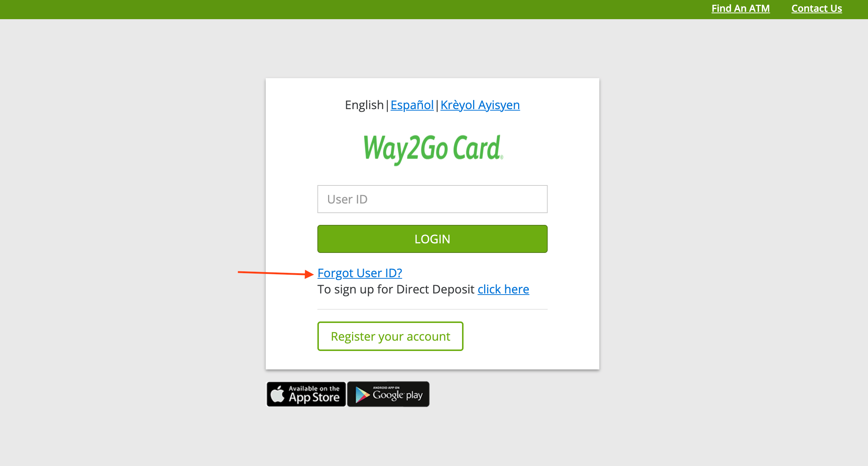Click the Google Play triangle icon
The height and width of the screenshot is (466, 868).
pyautogui.click(x=362, y=395)
